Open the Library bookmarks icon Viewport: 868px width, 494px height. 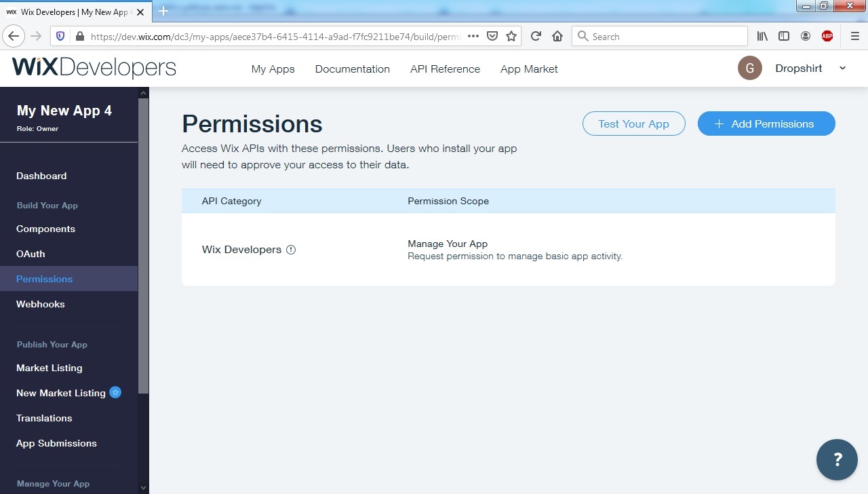pos(763,36)
